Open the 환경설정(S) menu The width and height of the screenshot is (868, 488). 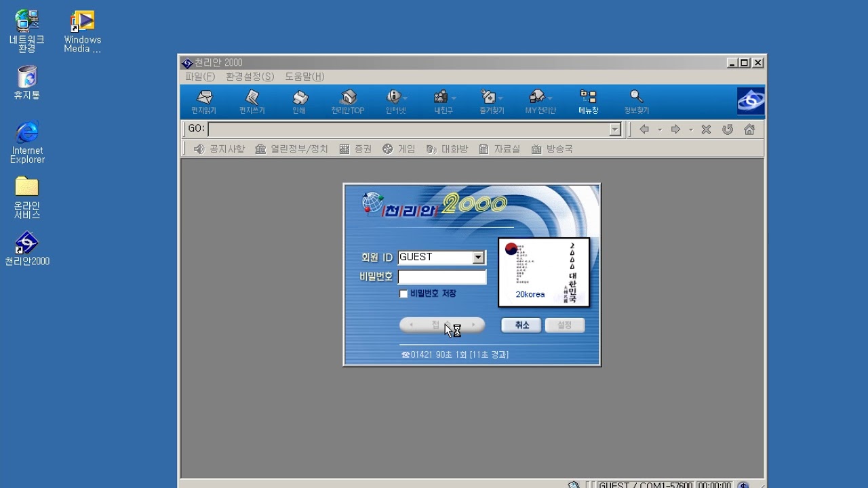[x=250, y=77]
